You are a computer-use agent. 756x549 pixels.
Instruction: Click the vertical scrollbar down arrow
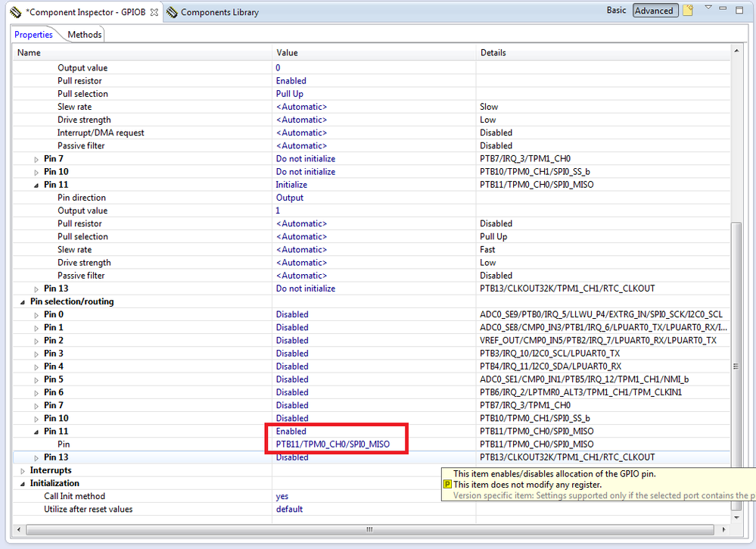pyautogui.click(x=736, y=517)
